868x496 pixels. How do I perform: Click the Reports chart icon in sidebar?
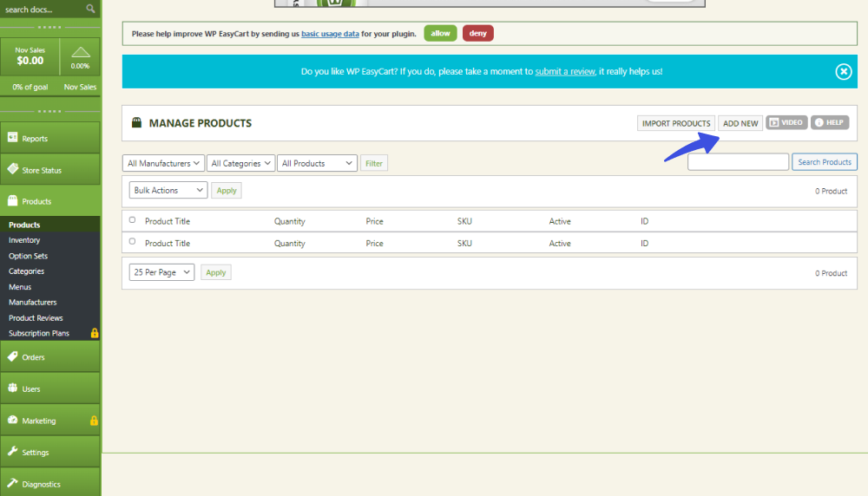(x=13, y=137)
